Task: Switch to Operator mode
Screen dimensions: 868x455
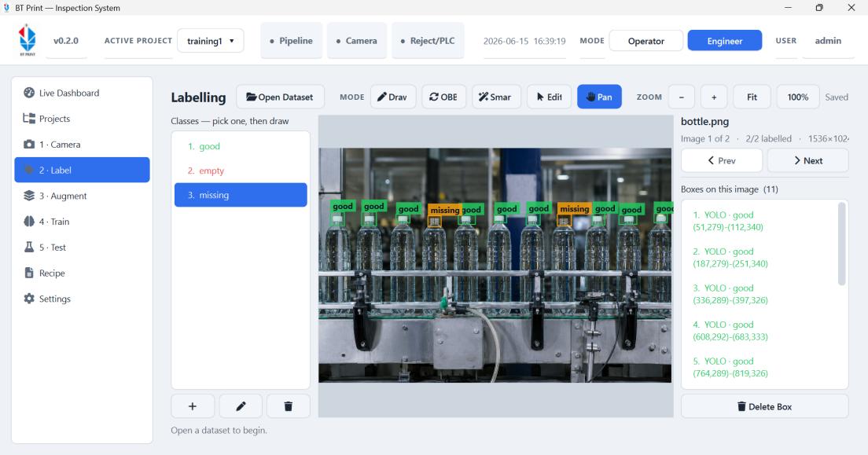Action: pyautogui.click(x=646, y=41)
